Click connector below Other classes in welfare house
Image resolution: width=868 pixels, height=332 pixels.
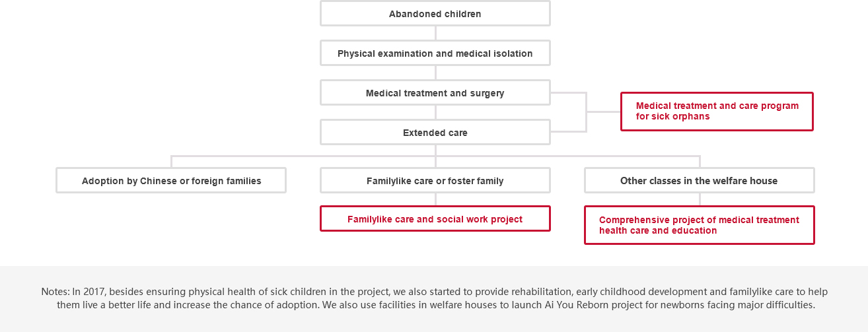[x=700, y=199]
